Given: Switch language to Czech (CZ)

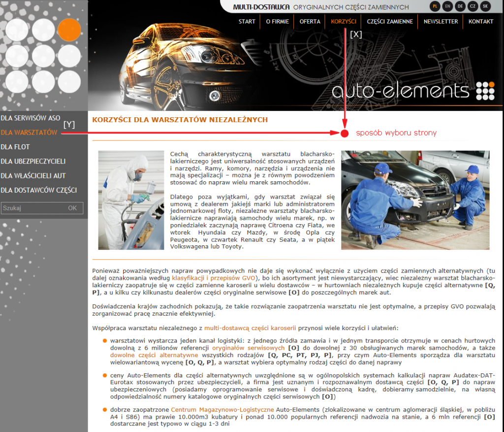Looking at the screenshot, I should (472, 6).
